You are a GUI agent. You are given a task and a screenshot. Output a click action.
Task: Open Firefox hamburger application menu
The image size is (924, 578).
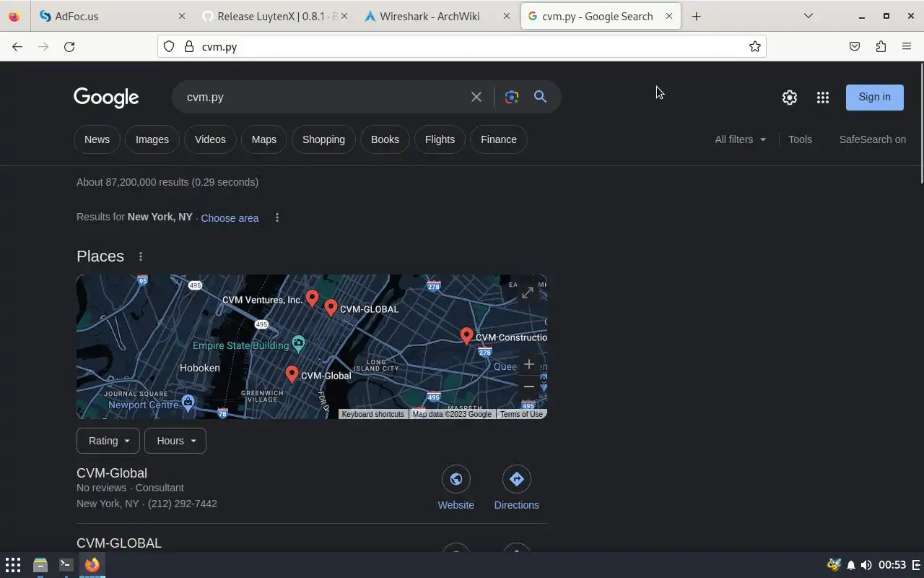pyautogui.click(x=907, y=46)
